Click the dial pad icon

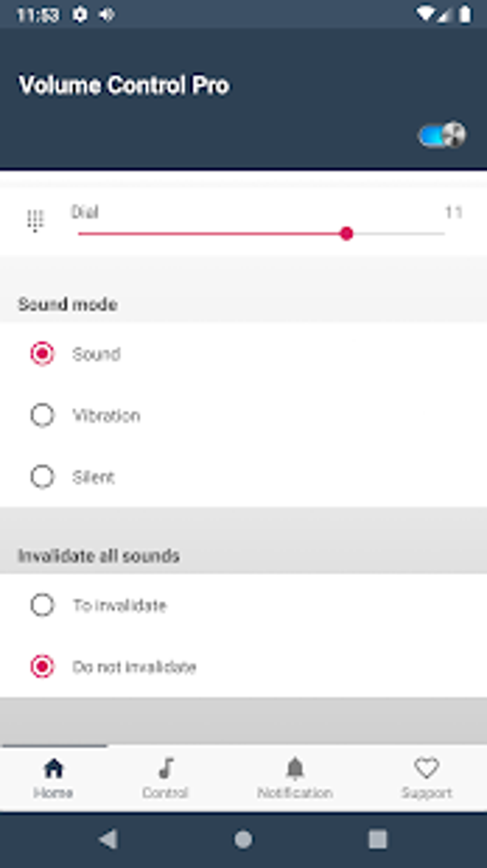(35, 221)
